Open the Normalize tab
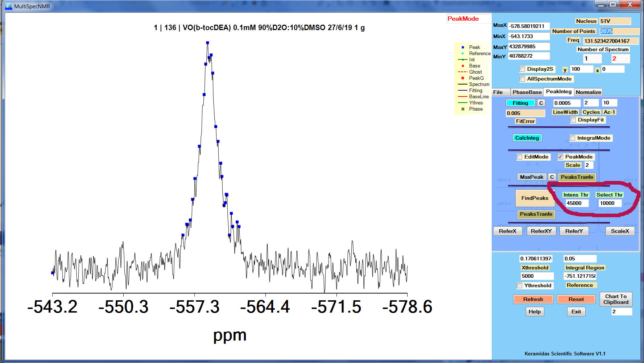This screenshot has width=644, height=363. 588,92
